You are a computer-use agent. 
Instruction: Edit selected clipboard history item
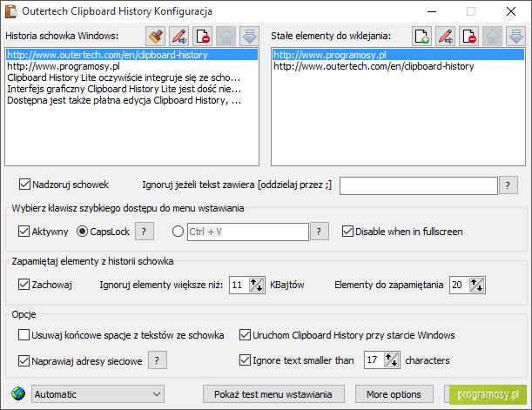[179, 36]
